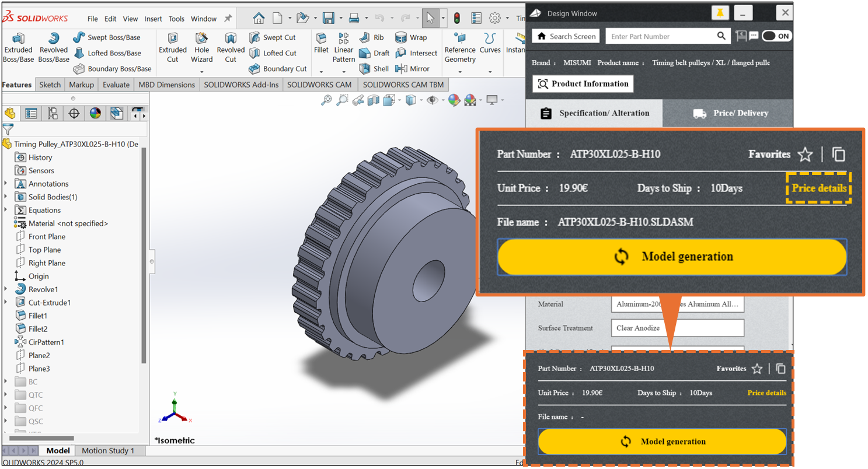Add part to Favorites star
This screenshot has height=469, width=868.
click(x=805, y=155)
